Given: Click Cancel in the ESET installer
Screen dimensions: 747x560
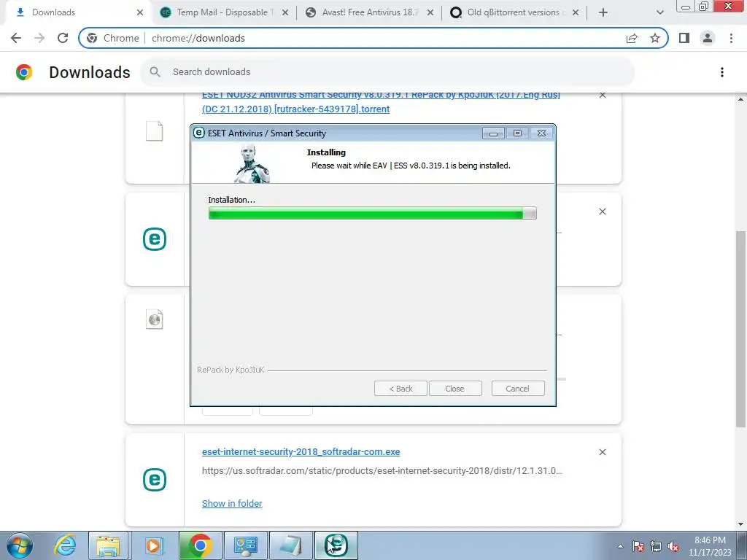Looking at the screenshot, I should tap(517, 389).
